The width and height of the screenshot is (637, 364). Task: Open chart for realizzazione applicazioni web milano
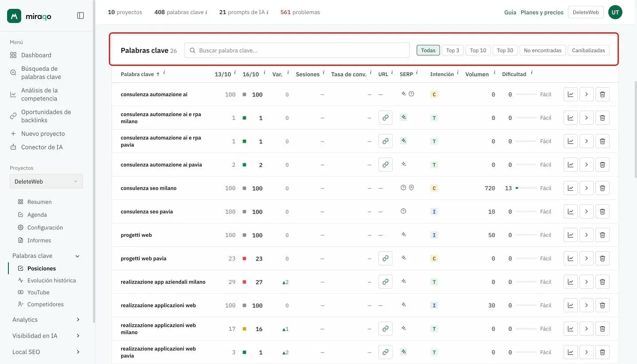[571, 329]
